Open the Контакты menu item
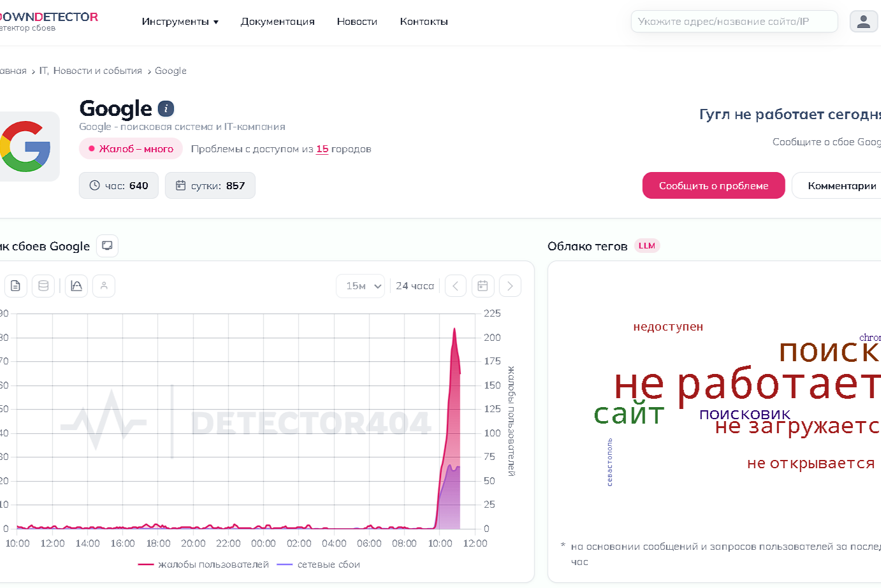 tap(424, 22)
